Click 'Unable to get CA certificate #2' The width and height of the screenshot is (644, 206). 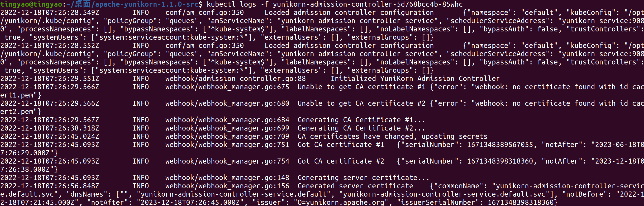click(361, 103)
